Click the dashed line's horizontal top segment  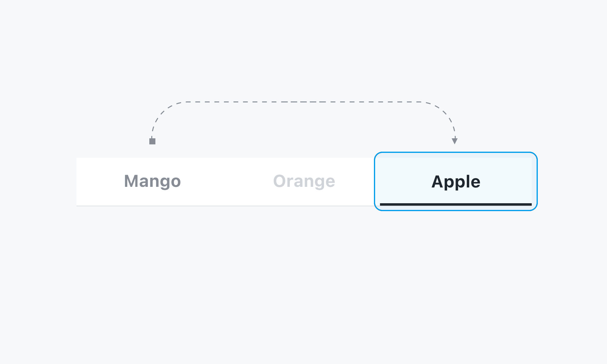point(303,102)
